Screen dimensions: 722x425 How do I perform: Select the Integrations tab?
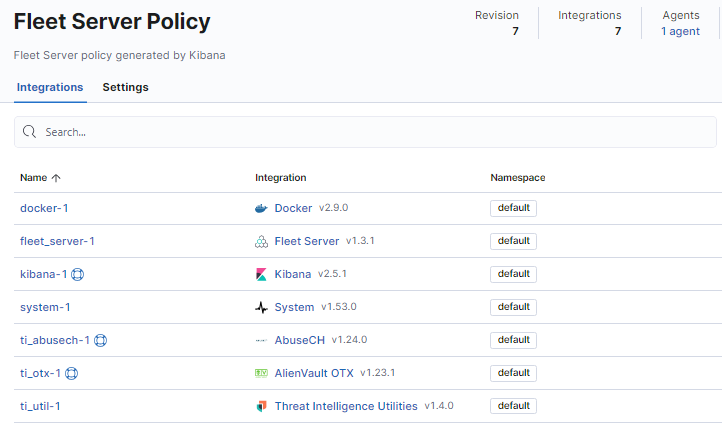pos(50,87)
